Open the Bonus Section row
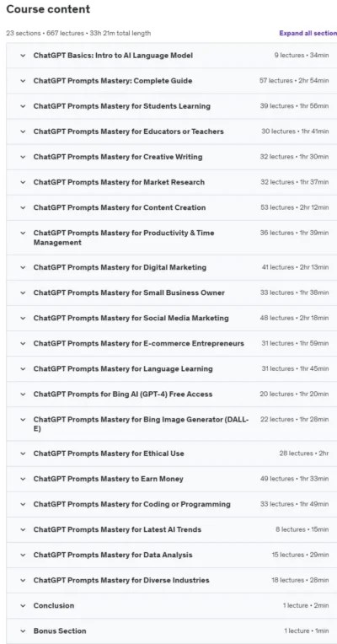 [x=172, y=631]
